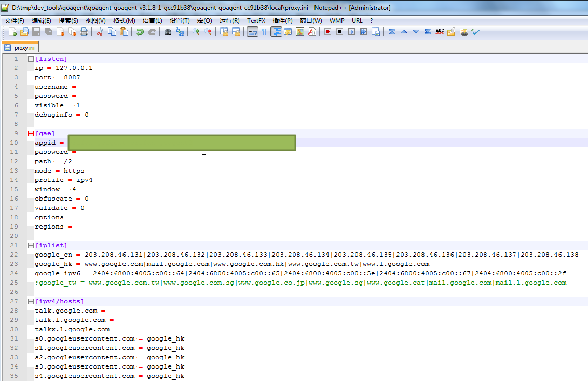Viewport: 588px width, 381px height.
Task: Open the 格式(M) menu
Action: pos(124,21)
